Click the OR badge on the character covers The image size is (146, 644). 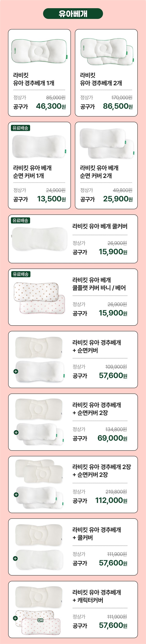point(40,620)
